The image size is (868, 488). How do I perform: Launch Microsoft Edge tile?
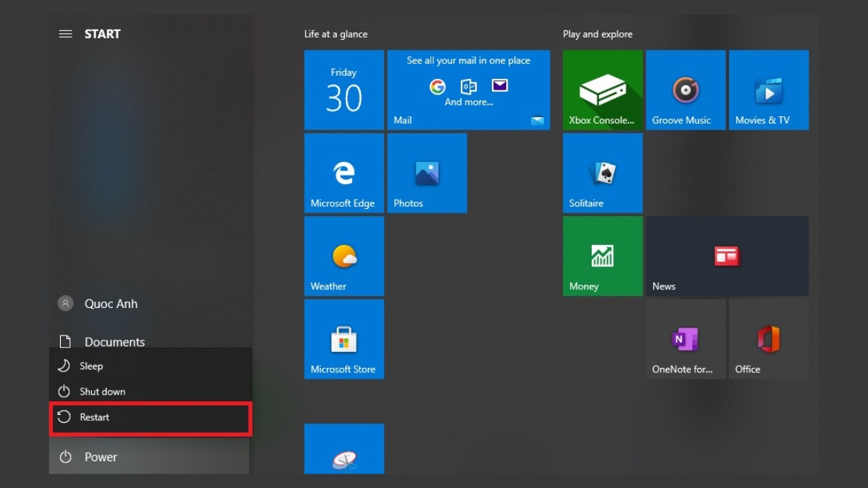click(344, 173)
